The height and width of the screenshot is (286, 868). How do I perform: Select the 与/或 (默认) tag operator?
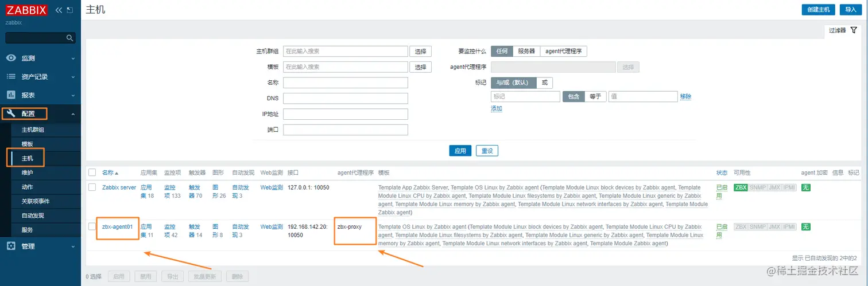[x=513, y=83]
